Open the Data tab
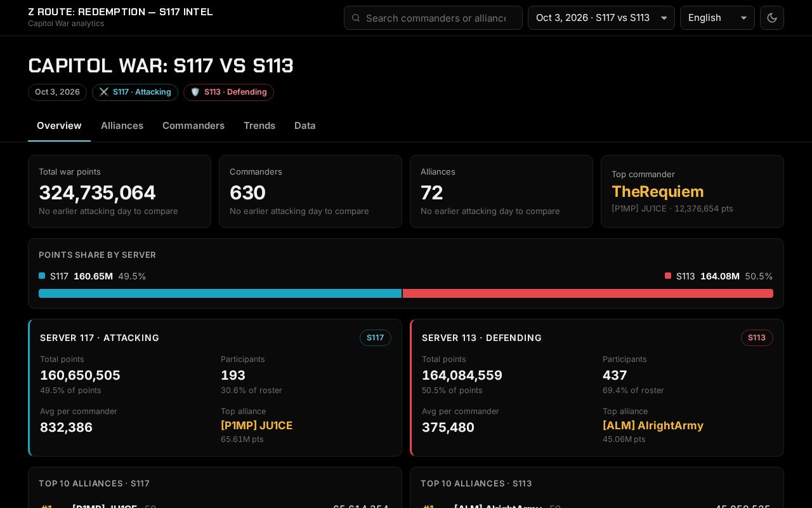812x508 pixels. [305, 126]
